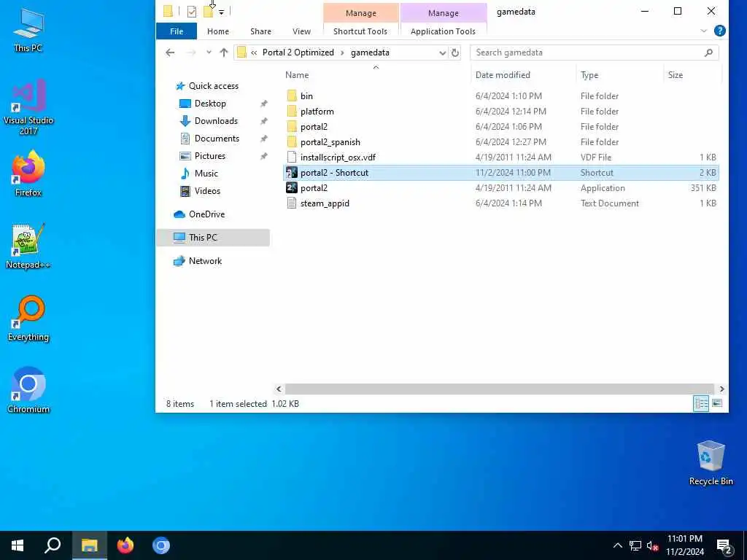Select the bin folder icon
This screenshot has height=560, width=747.
(x=292, y=96)
